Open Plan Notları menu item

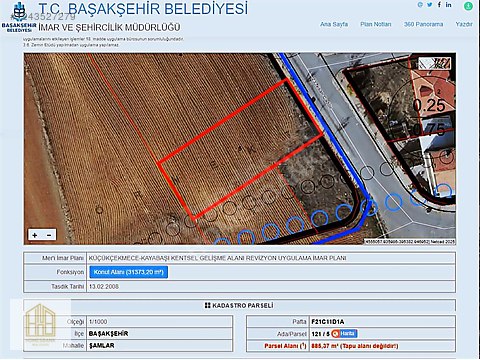[376, 24]
